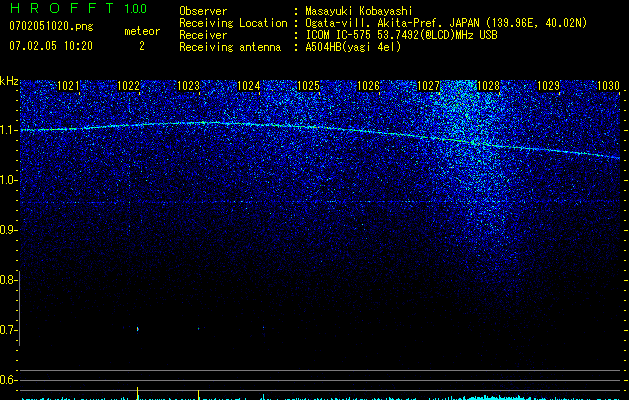Viewport: 629px width, 400px height.
Task: Click the 0.9 frequency axis label
Action: point(7,230)
